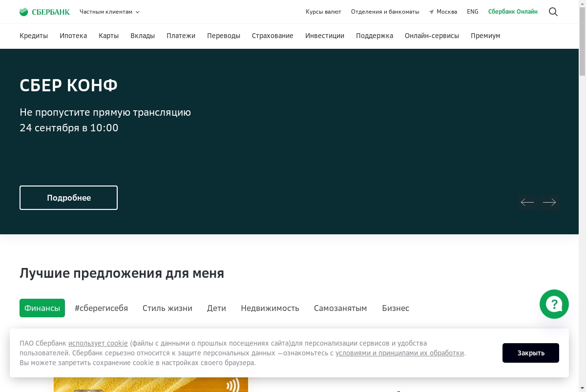This screenshot has height=392, width=586.
Task: Select the Бизнес tab
Action: (396, 308)
